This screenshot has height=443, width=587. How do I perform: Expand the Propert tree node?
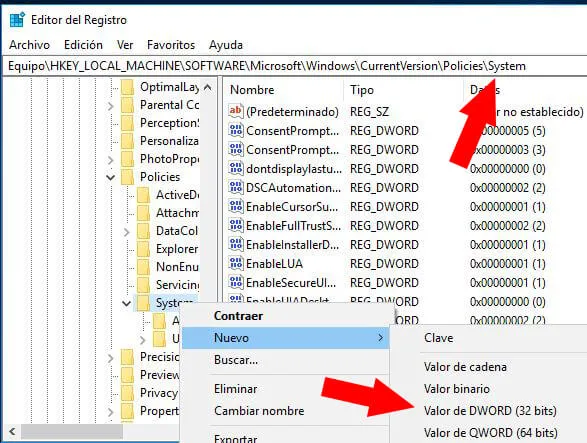(x=110, y=412)
